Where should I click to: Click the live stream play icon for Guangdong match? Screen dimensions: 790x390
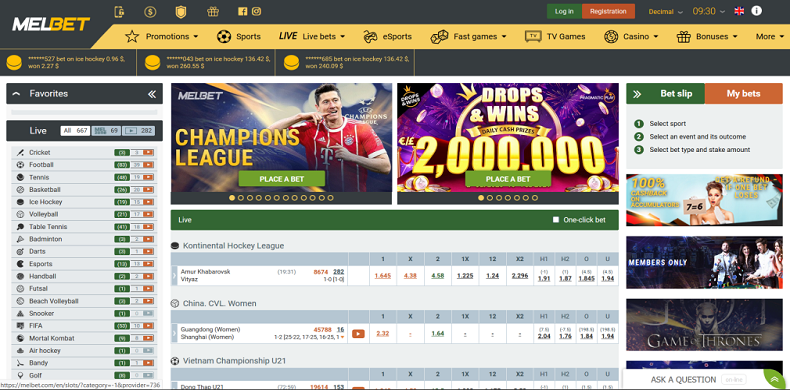tap(358, 333)
